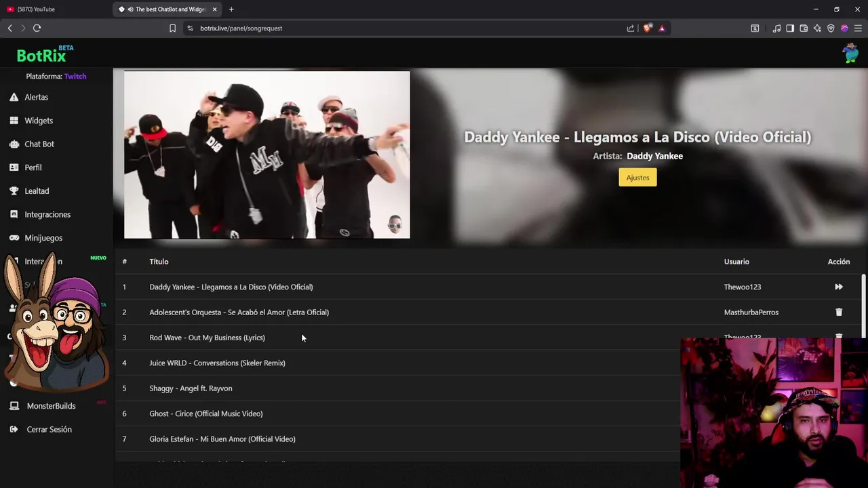Open the Brave VPN shield icon
This screenshot has width=868, height=488.
(x=831, y=28)
